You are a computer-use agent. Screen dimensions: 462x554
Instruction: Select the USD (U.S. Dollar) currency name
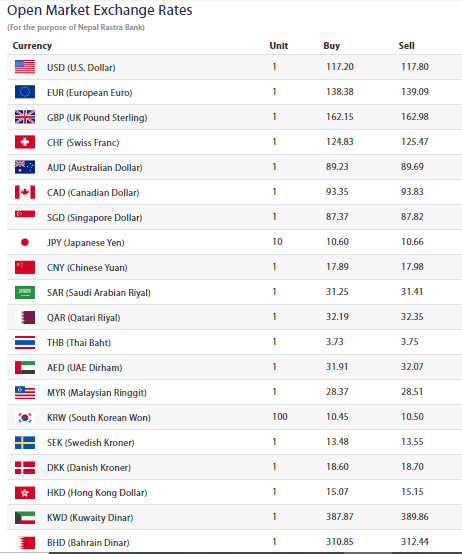point(81,67)
